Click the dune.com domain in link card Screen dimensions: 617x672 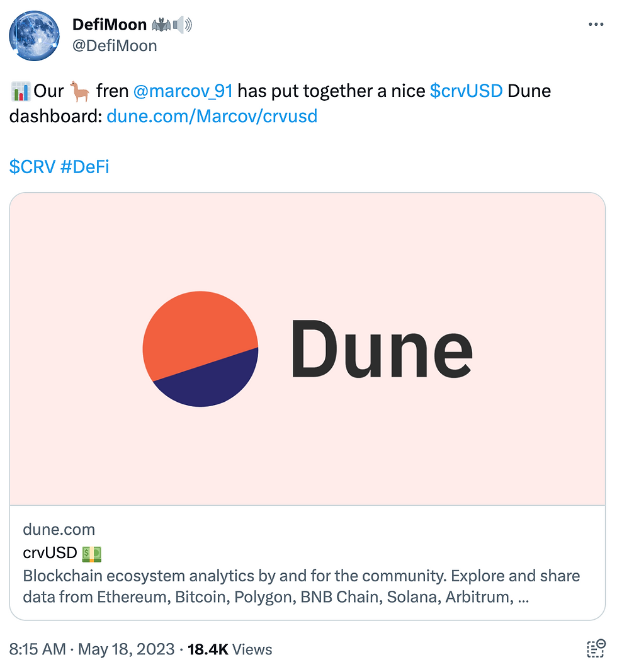[x=59, y=529]
